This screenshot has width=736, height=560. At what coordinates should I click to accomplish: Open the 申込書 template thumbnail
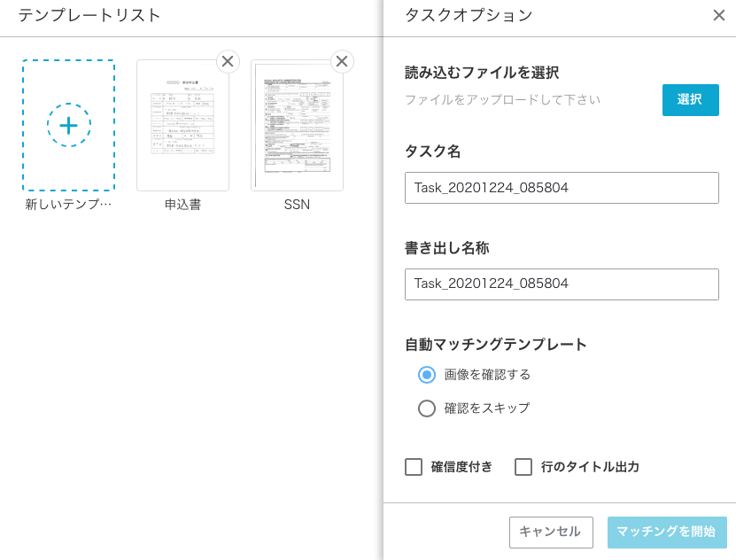[x=182, y=125]
